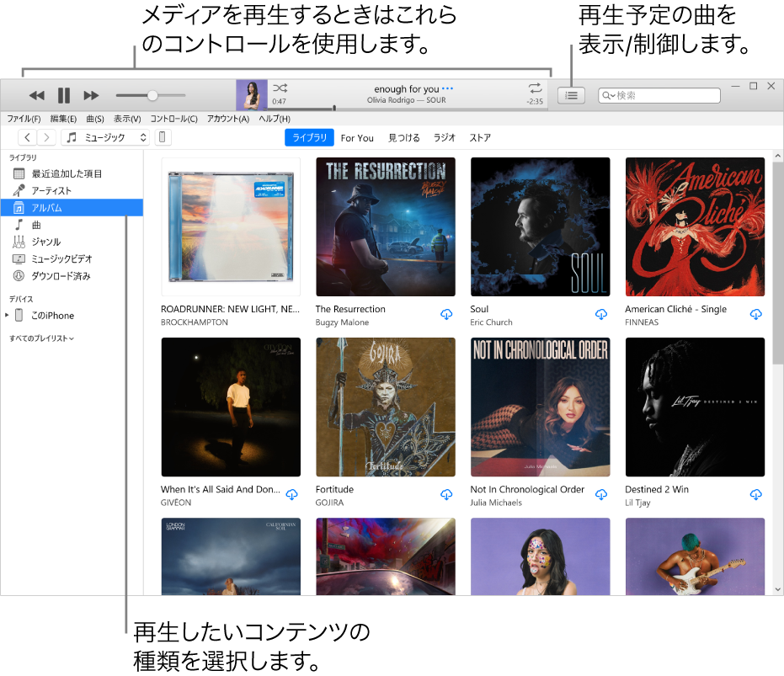The width and height of the screenshot is (784, 676).
Task: Expand the このiPhone device triangle
Action: (7, 315)
